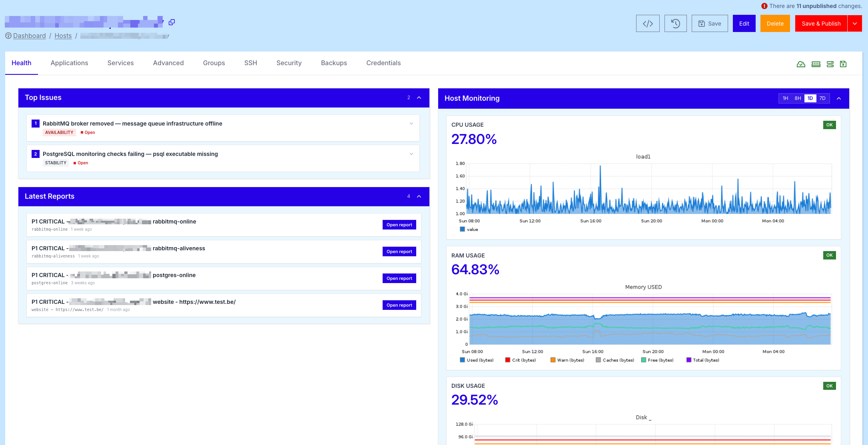Click the RAM usage 64.83% value
This screenshot has width=868, height=445.
pyautogui.click(x=475, y=269)
